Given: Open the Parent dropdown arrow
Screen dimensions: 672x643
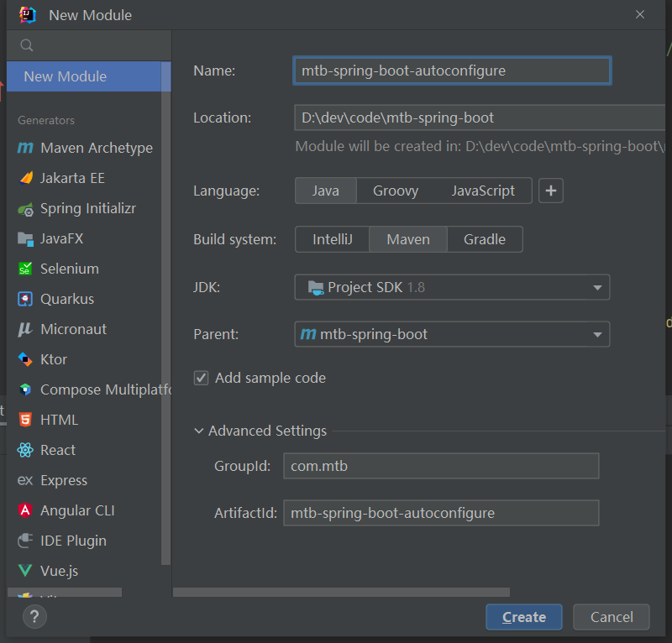Looking at the screenshot, I should pos(597,335).
